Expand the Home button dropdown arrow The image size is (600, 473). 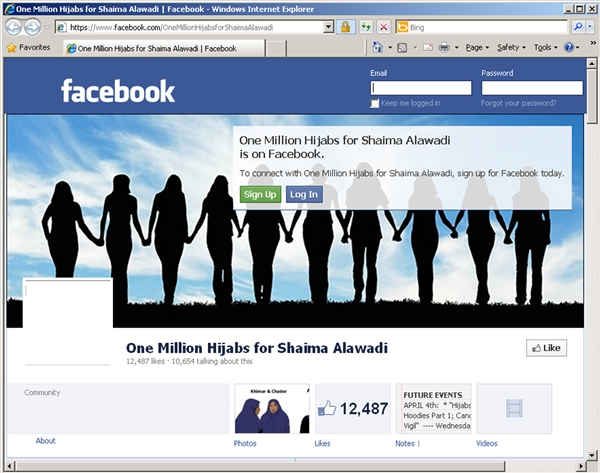390,48
